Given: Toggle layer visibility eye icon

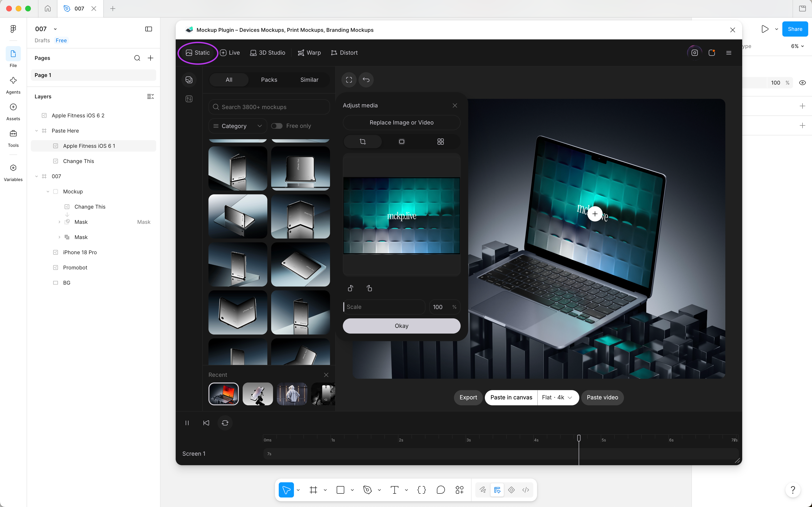Looking at the screenshot, I should pos(802,83).
